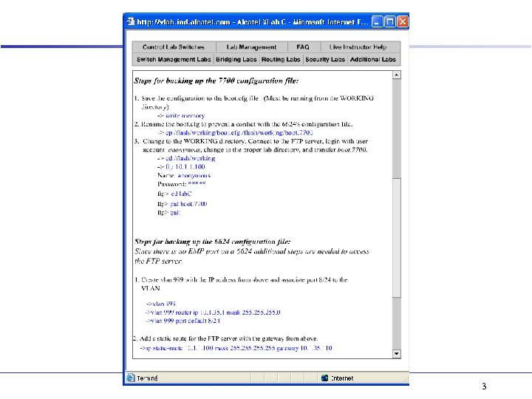Click the status bar page icon

pyautogui.click(x=131, y=378)
